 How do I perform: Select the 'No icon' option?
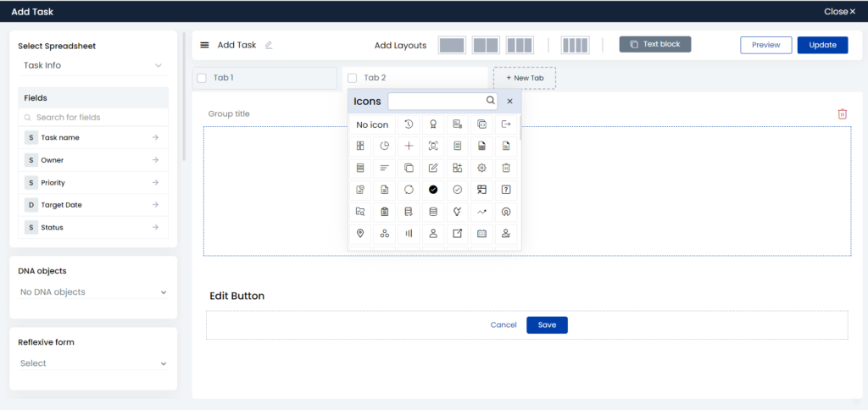point(372,125)
